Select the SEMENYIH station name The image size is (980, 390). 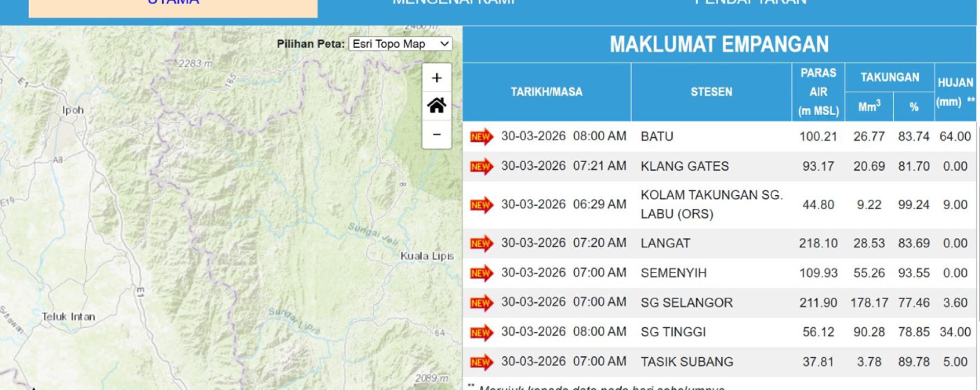pyautogui.click(x=674, y=273)
